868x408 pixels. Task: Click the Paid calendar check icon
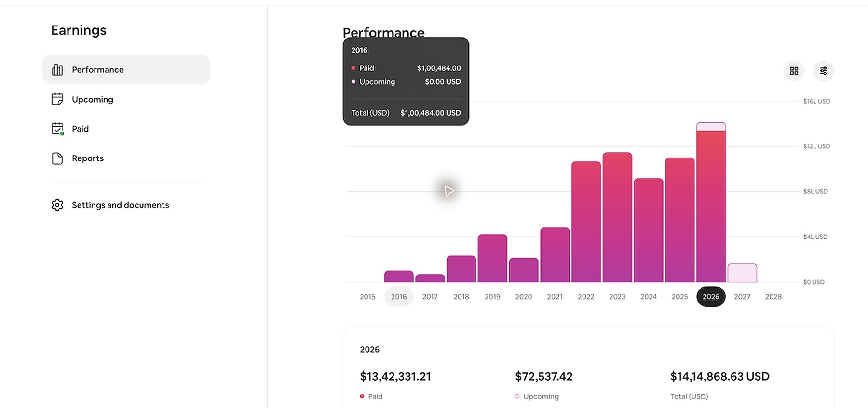click(57, 129)
